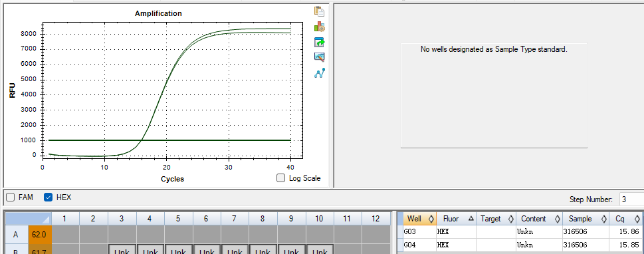Sort the table by the Content column
This screenshot has width=644, height=254.
point(539,219)
